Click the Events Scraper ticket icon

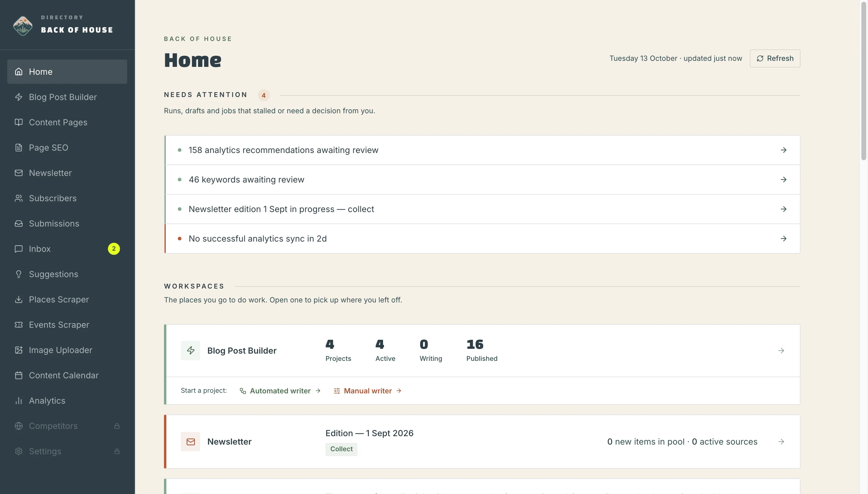19,325
